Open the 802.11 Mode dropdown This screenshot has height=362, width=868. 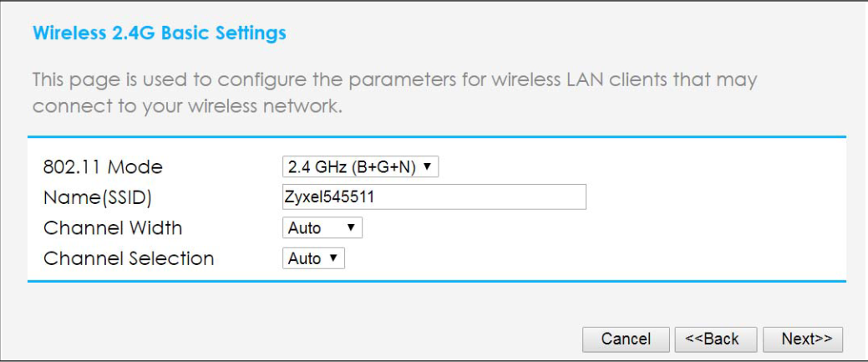(x=360, y=167)
